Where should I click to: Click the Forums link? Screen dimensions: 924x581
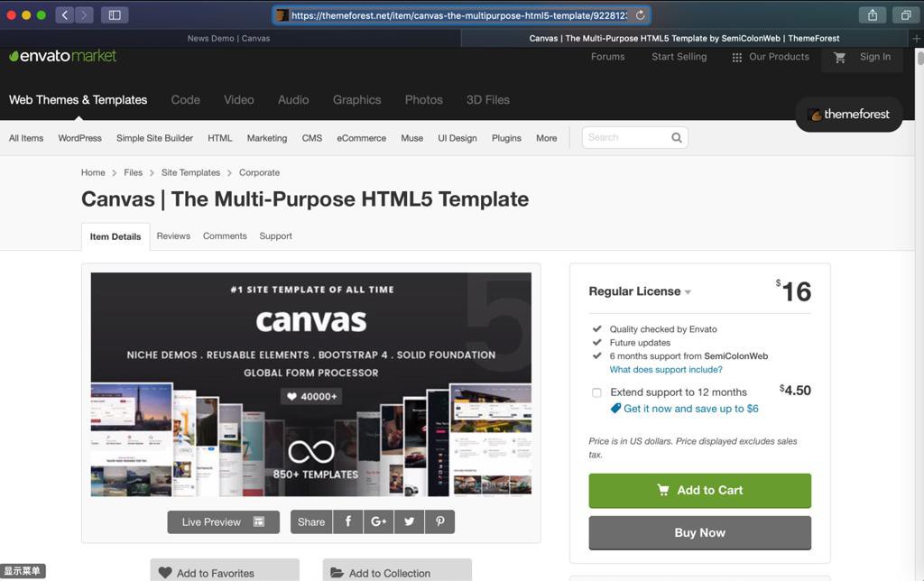607,57
